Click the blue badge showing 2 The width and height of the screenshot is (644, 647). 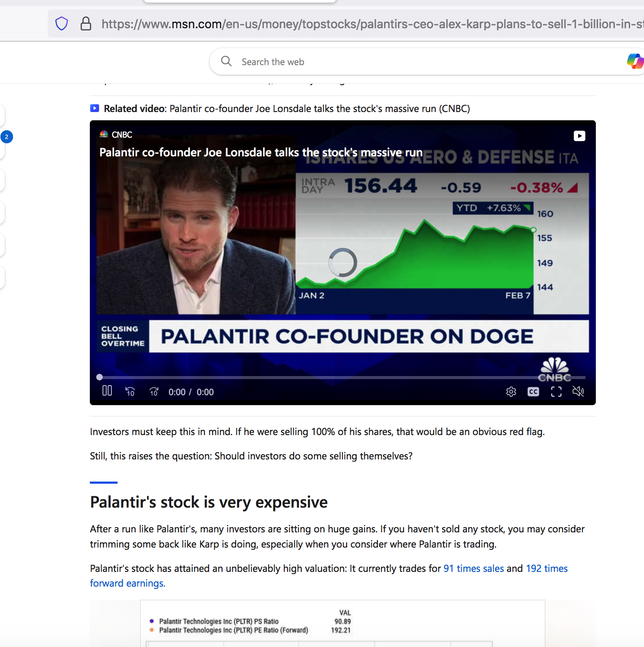pos(7,137)
